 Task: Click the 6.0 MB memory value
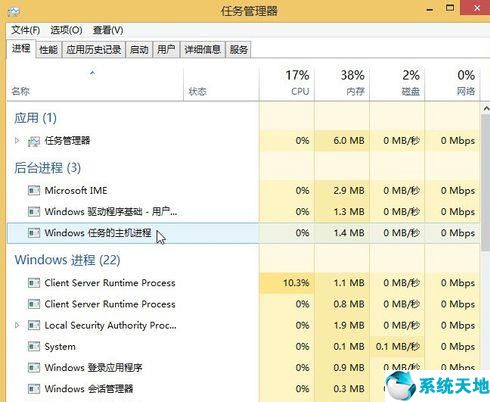[x=349, y=141]
